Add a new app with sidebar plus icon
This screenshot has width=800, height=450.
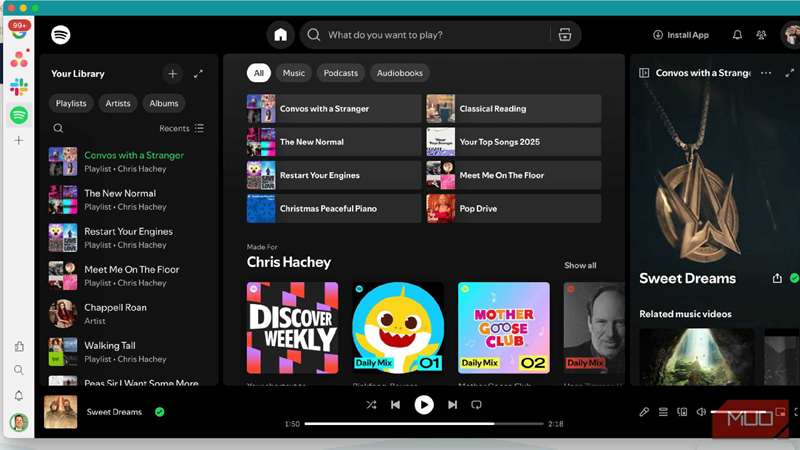pos(19,140)
